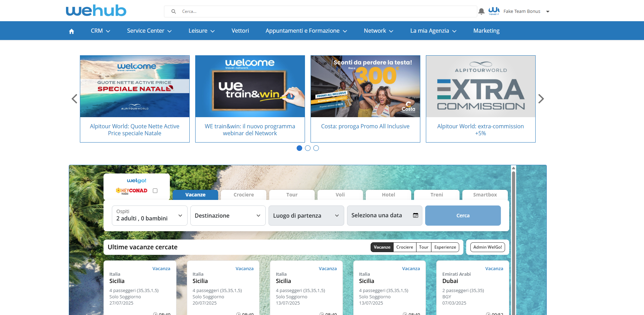Select the third carousel page dot
Viewport: 644px width, 315px height.
point(316,148)
